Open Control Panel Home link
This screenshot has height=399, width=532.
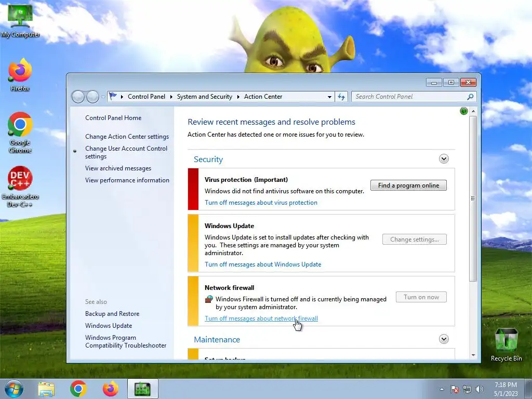(x=113, y=118)
